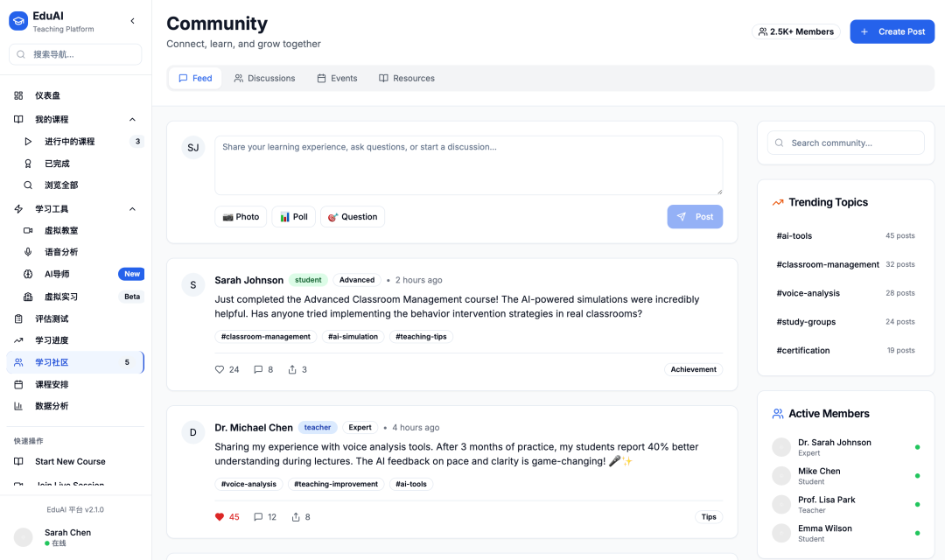Switch to the Discussions tab

(x=264, y=78)
